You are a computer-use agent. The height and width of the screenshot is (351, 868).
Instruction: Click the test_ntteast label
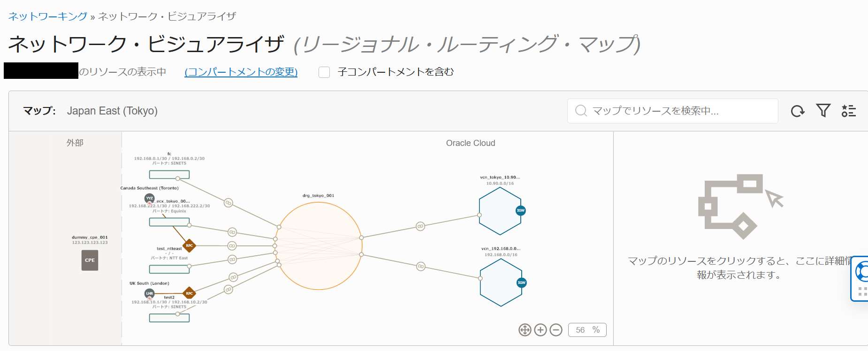169,249
